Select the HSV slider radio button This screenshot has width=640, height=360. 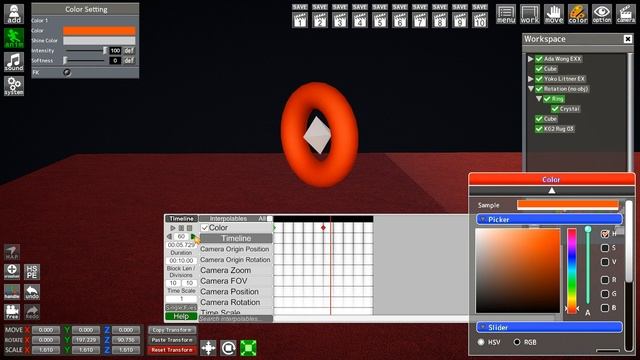(481, 342)
